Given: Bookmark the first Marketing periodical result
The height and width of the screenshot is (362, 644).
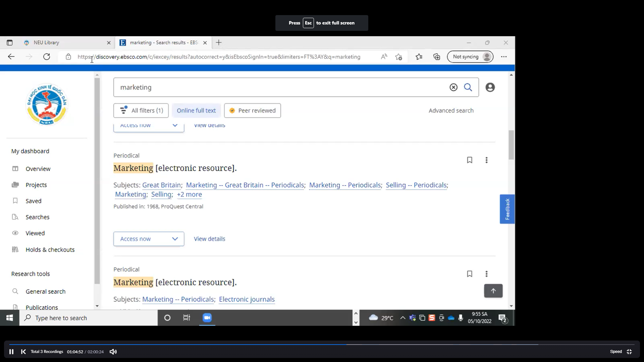Looking at the screenshot, I should [x=470, y=160].
